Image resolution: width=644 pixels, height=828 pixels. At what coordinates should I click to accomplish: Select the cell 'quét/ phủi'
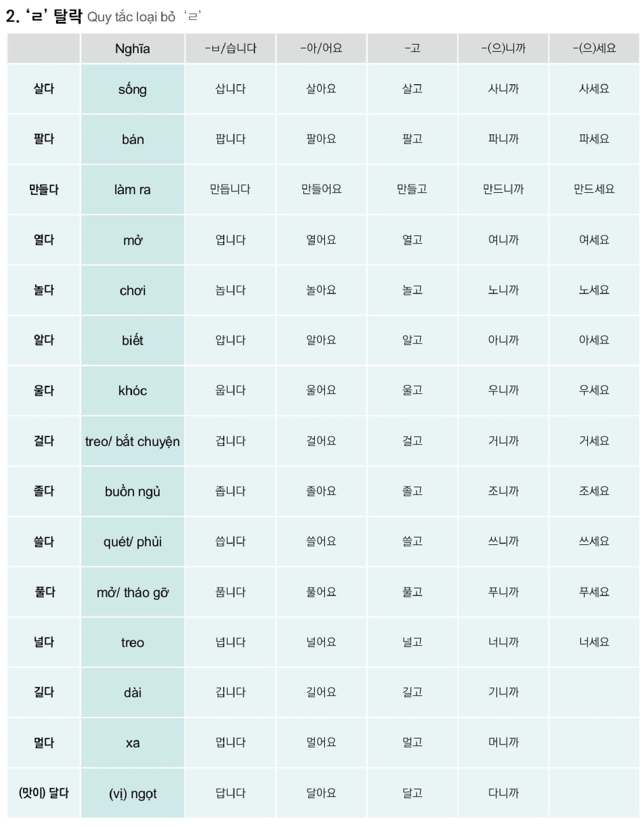132,542
